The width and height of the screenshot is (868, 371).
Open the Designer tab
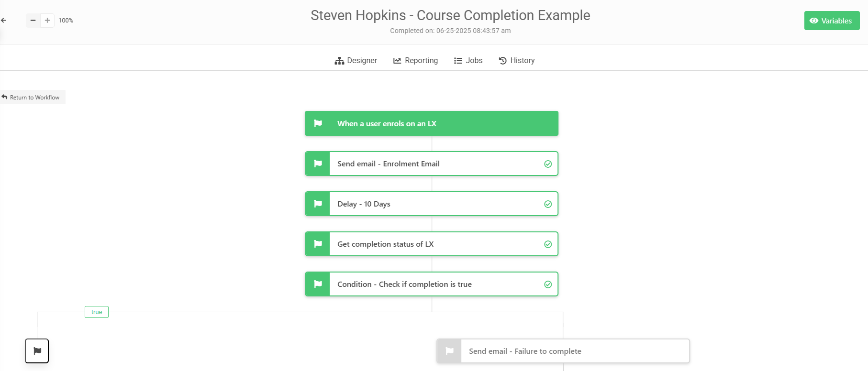[x=356, y=61]
